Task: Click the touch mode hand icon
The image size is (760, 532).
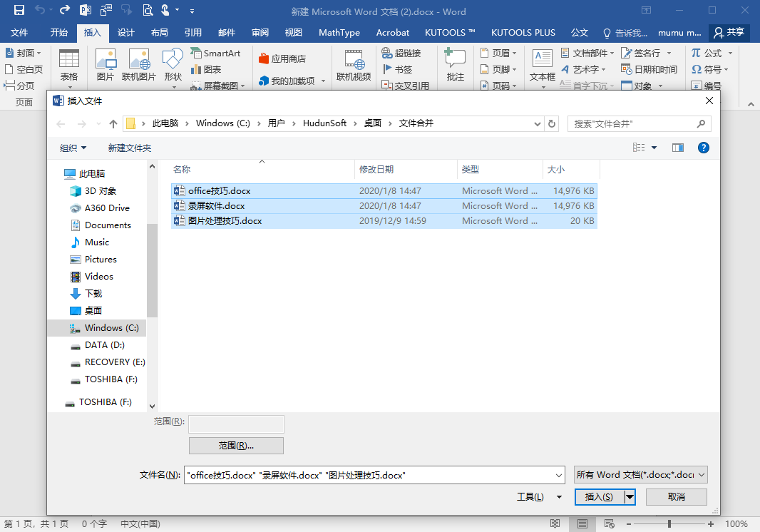Action: [x=165, y=10]
